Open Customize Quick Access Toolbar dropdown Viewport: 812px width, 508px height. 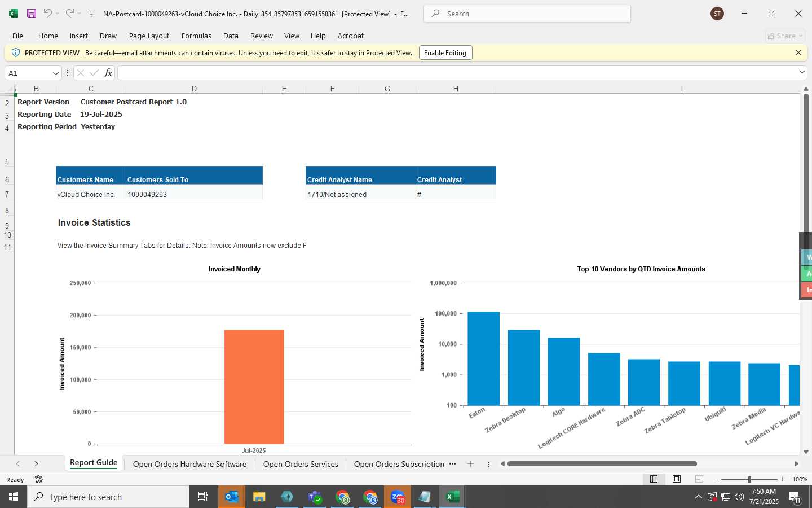(x=91, y=14)
